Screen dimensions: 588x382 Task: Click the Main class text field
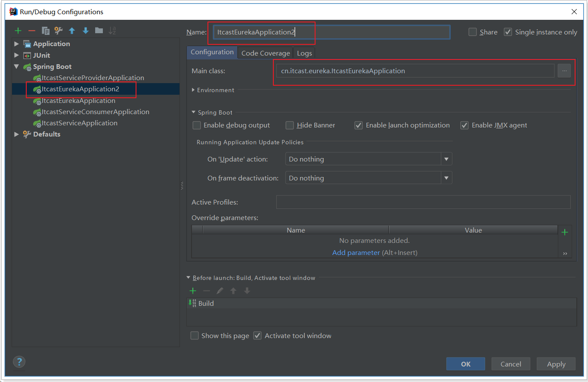[415, 71]
